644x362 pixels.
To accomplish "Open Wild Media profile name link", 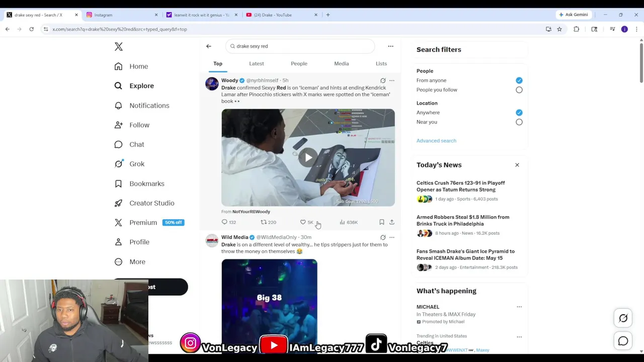I will click(x=234, y=237).
